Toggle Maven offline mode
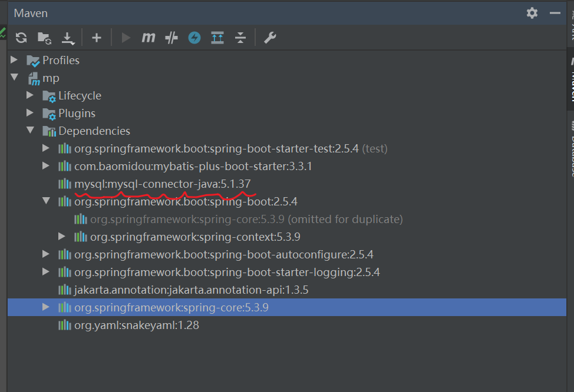The image size is (574, 392). 194,38
